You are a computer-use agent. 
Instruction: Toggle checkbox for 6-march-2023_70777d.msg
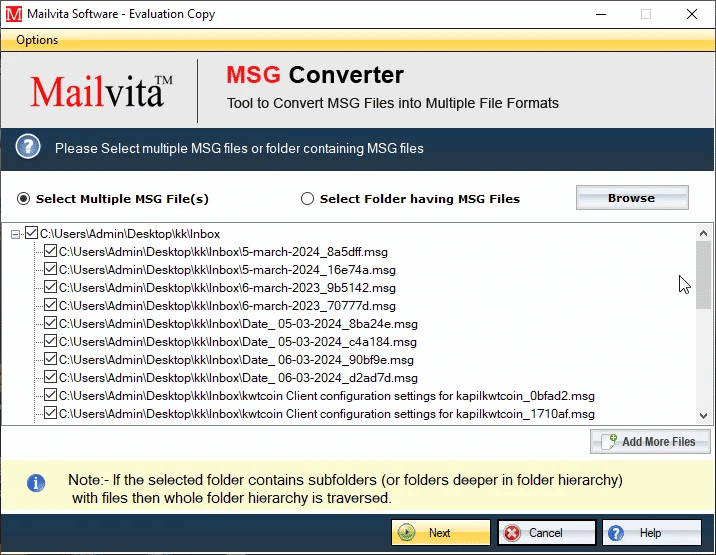50,305
